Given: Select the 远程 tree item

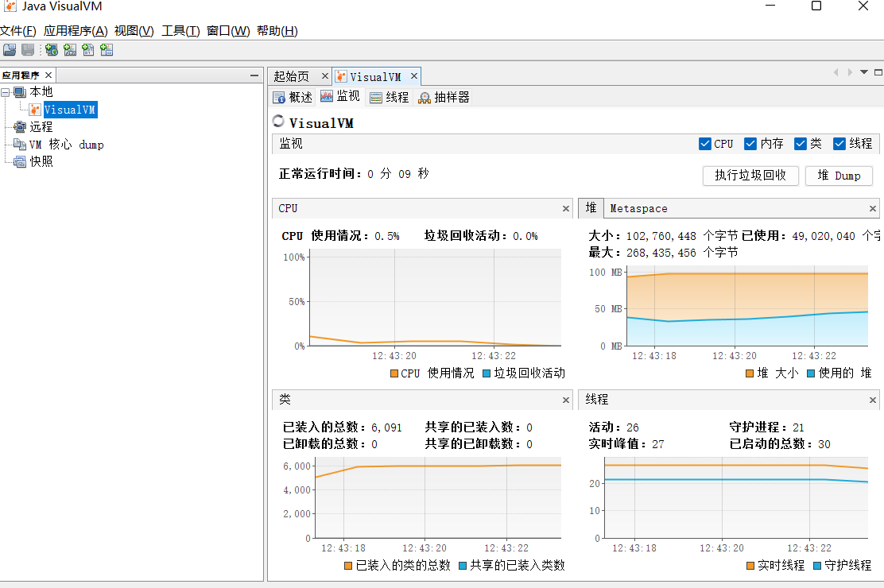Looking at the screenshot, I should point(41,127).
